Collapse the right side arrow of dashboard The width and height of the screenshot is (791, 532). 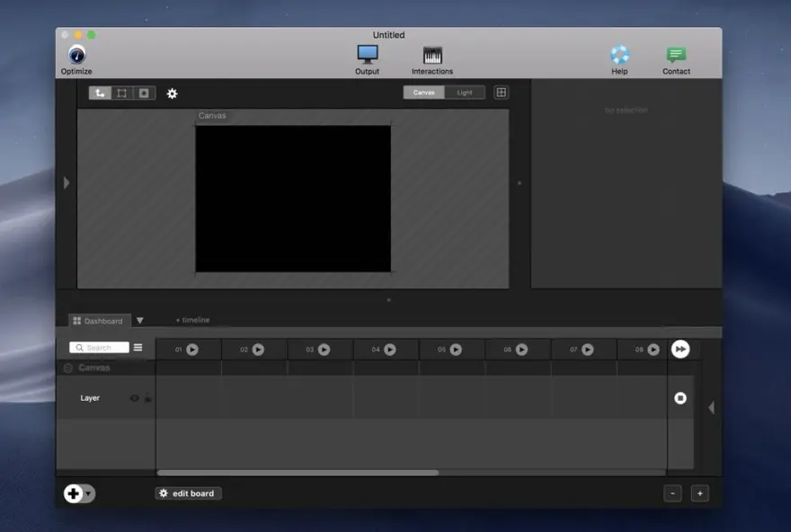[711, 407]
